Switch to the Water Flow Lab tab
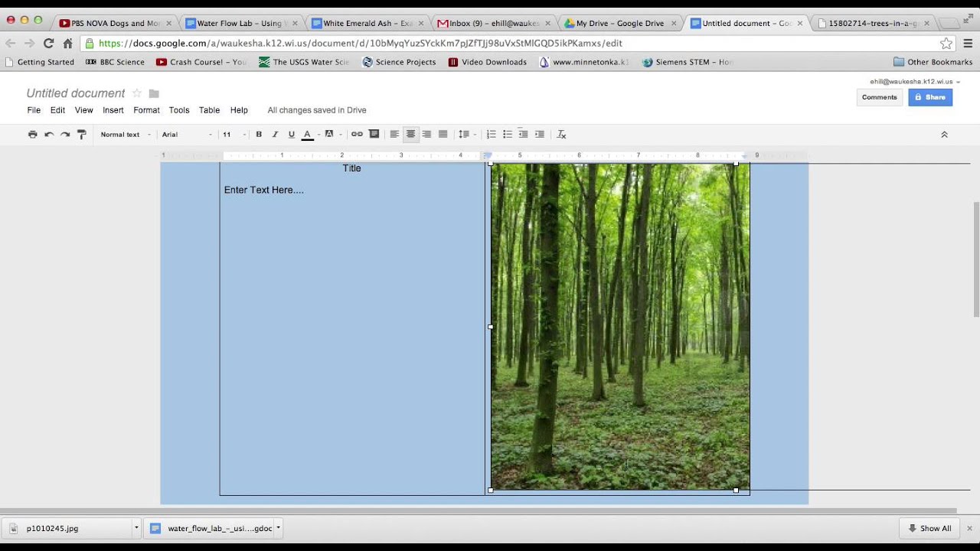 (x=240, y=23)
